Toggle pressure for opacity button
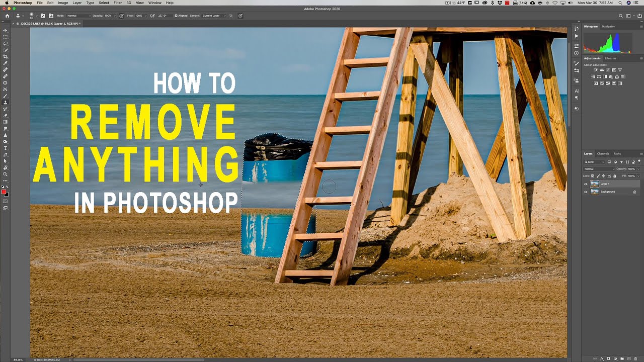Screen dimensions: 644x362 tap(121, 16)
